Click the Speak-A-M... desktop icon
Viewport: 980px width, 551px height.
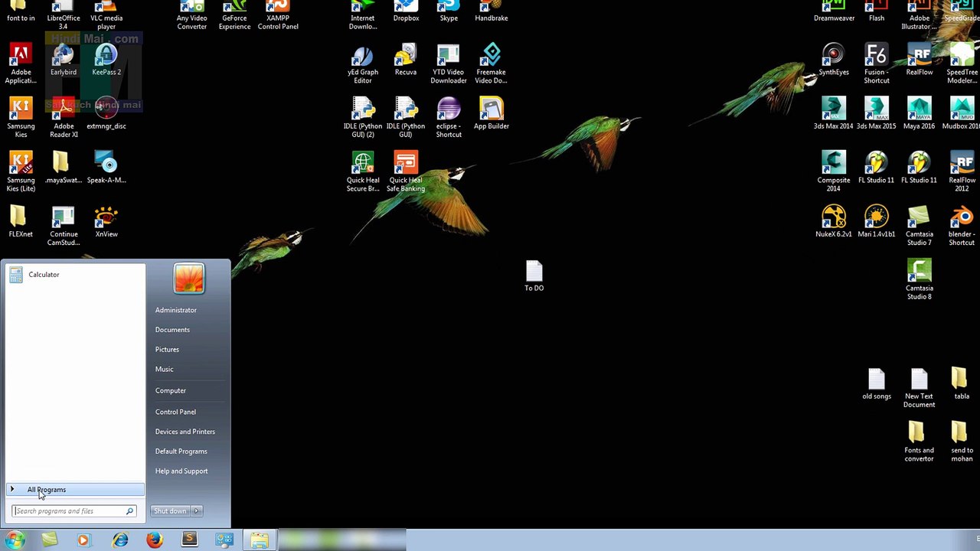[106, 168]
